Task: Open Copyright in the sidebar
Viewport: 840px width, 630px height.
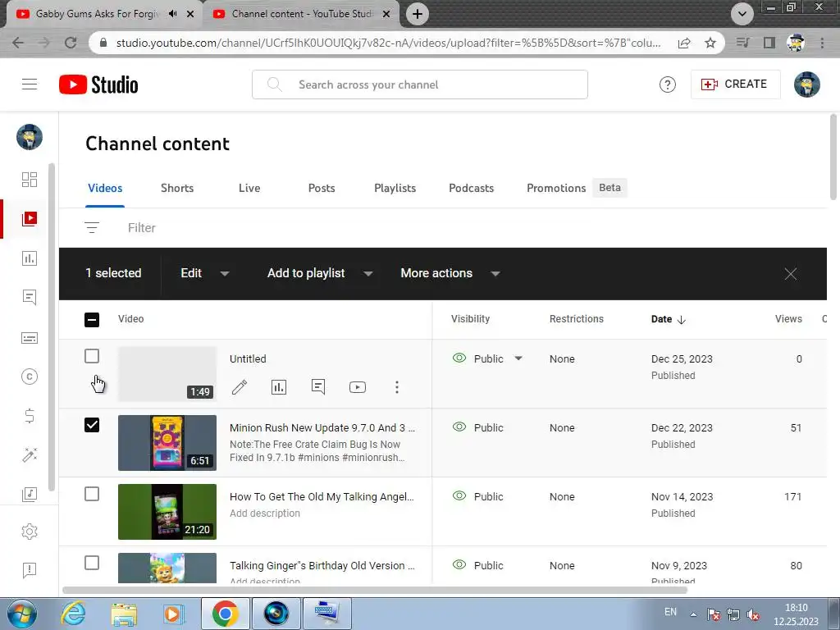Action: tap(30, 377)
